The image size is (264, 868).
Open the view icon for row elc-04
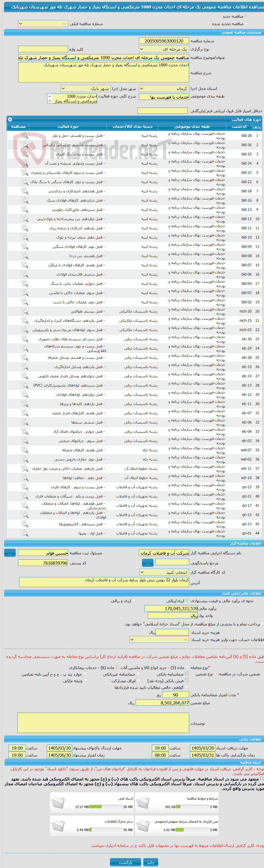(24, 431)
